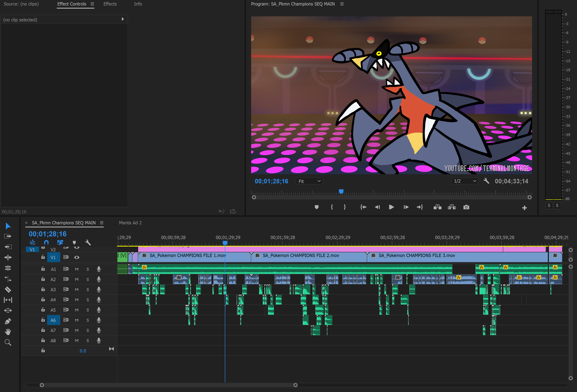Viewport: 577px width, 392px height.
Task: Click the Add Marker button in Program monitor
Action: [x=316, y=207]
